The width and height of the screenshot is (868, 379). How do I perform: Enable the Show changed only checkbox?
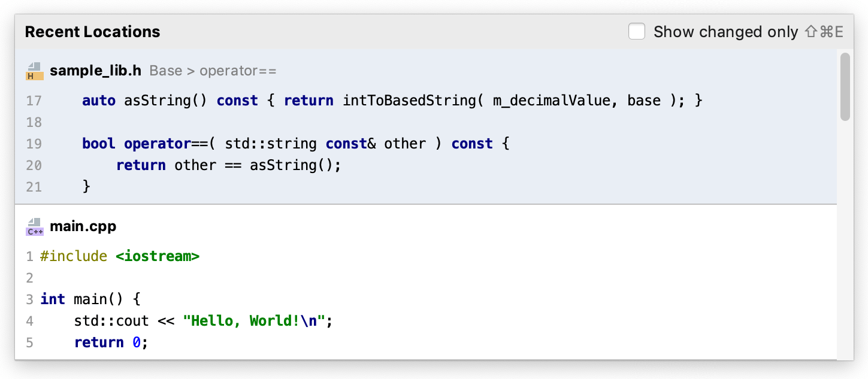637,32
